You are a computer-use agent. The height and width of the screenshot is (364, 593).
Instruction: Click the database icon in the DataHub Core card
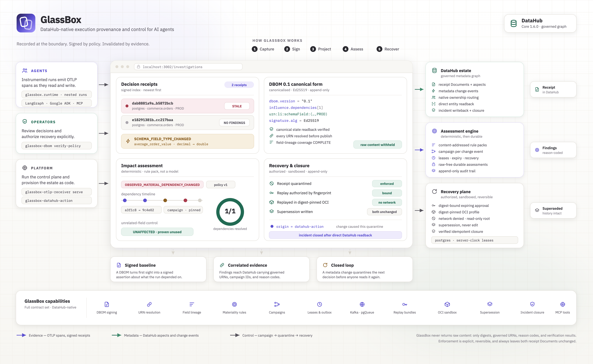[x=513, y=23]
